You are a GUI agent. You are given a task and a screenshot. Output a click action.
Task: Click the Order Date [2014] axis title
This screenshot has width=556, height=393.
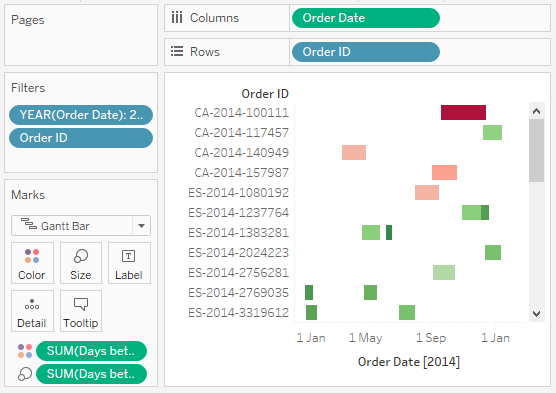(x=409, y=362)
